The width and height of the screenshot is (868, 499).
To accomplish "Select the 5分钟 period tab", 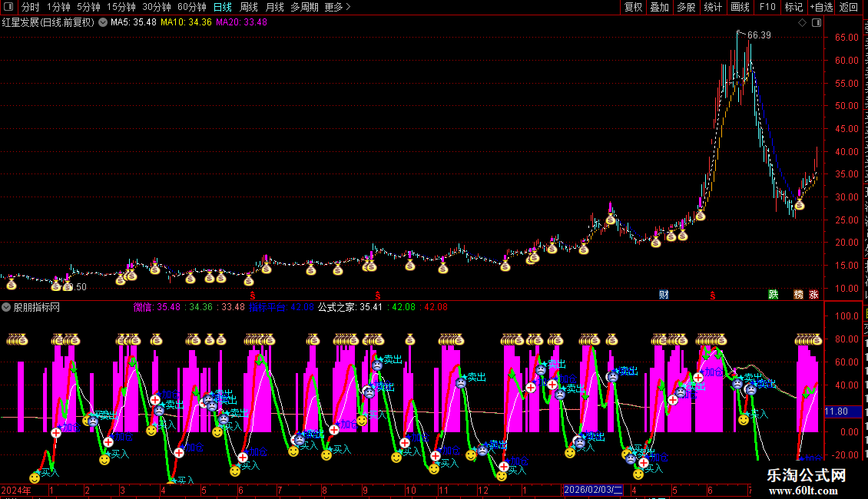I will pyautogui.click(x=88, y=7).
